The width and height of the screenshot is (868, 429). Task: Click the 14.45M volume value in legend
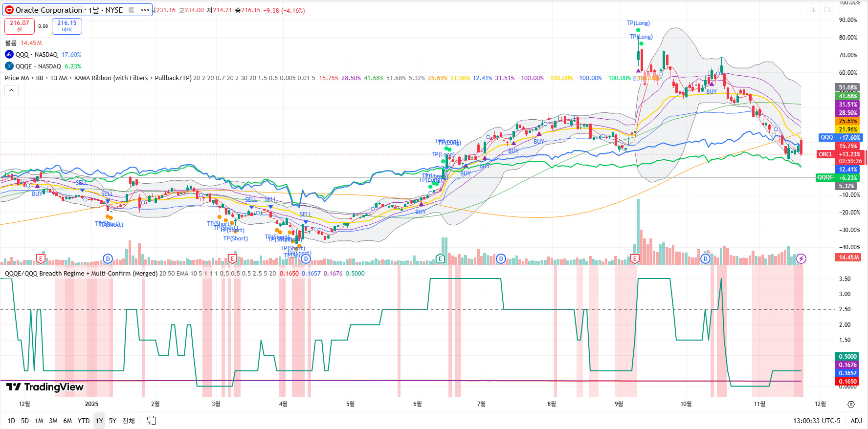tap(31, 43)
